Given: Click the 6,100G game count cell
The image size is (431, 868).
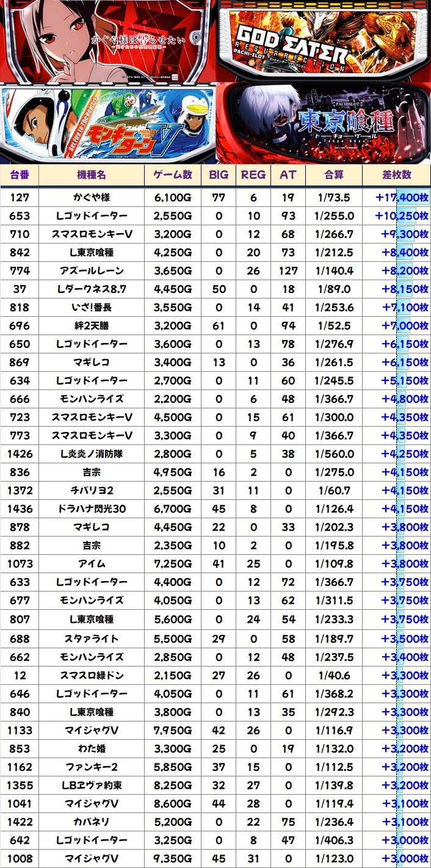Looking at the screenshot, I should pos(173,198).
